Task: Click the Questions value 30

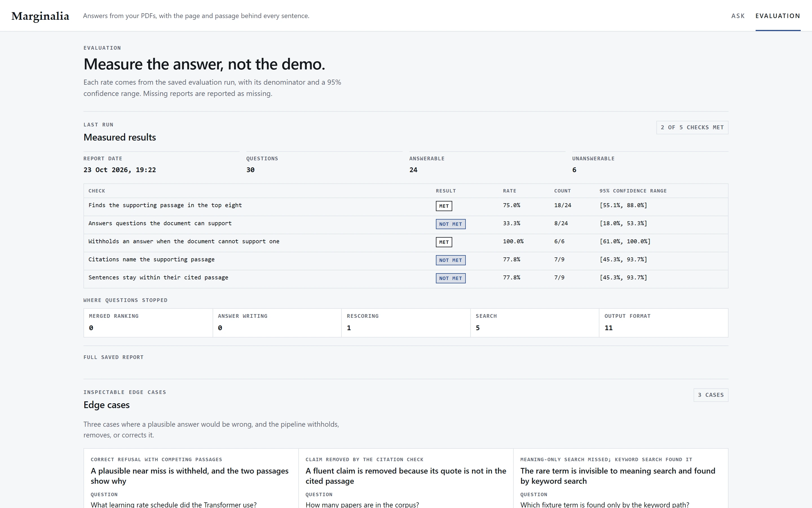Action: click(250, 170)
